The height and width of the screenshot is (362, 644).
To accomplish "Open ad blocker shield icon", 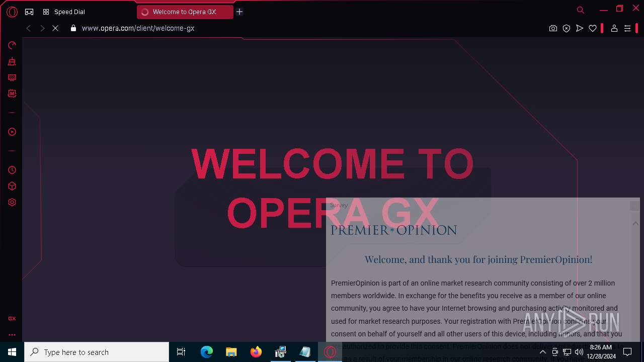I will click(567, 29).
